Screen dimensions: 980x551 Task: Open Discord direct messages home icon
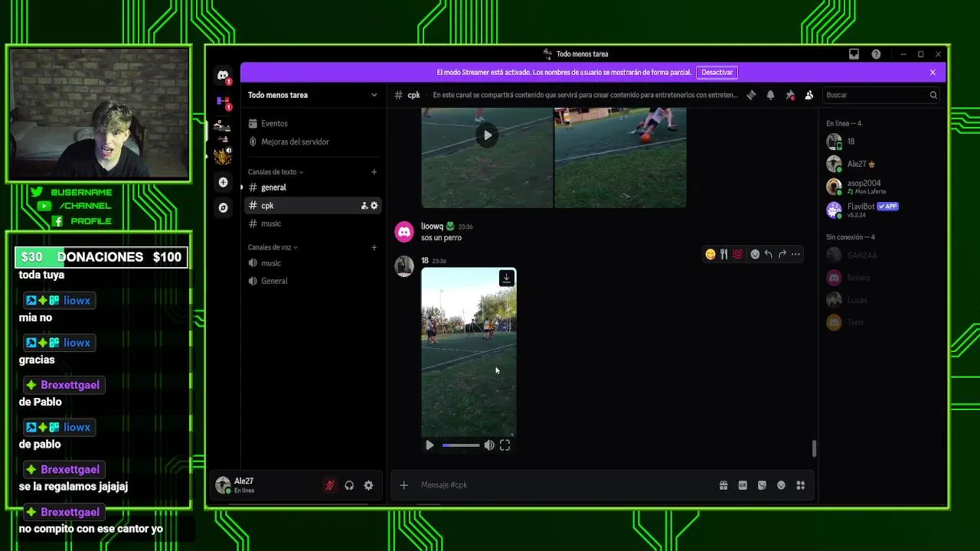pyautogui.click(x=223, y=75)
